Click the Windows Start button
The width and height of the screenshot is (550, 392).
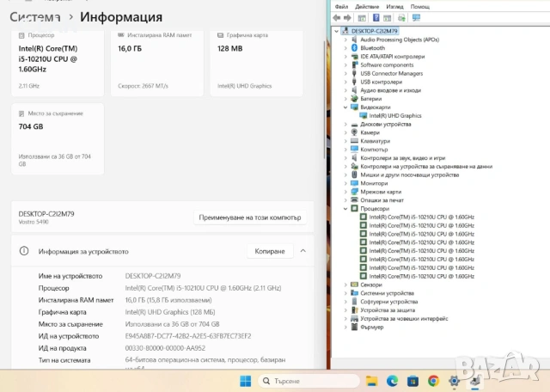(x=246, y=381)
